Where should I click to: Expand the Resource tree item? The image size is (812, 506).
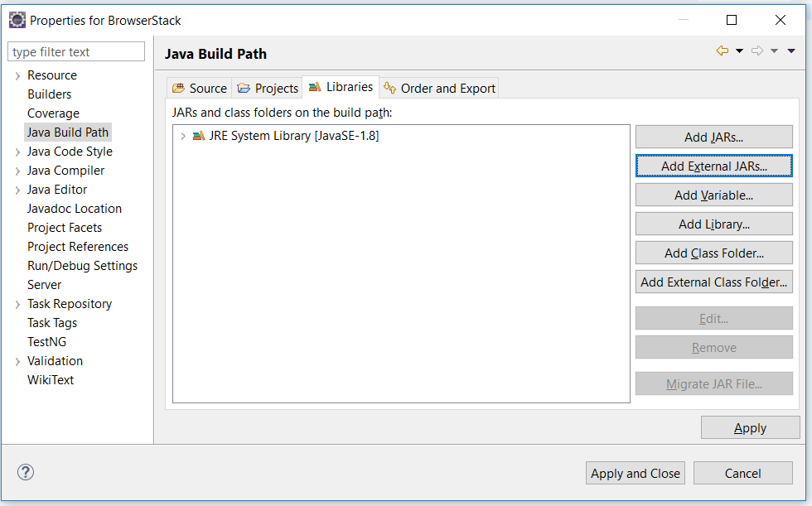point(17,76)
